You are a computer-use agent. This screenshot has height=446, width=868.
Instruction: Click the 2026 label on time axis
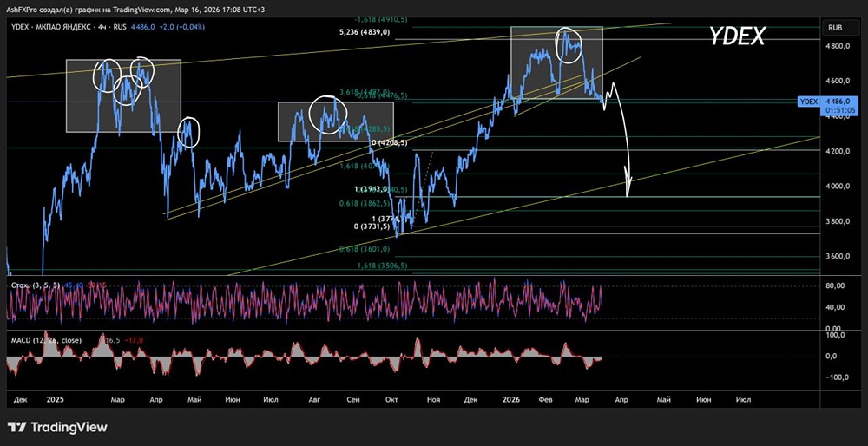coord(510,399)
